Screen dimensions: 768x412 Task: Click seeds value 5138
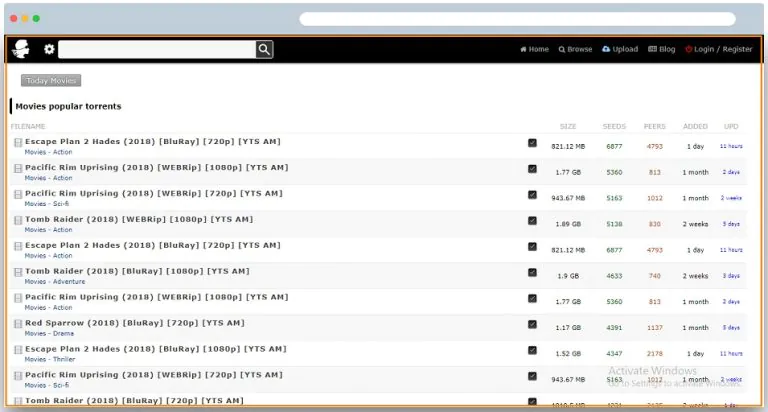(x=614, y=224)
